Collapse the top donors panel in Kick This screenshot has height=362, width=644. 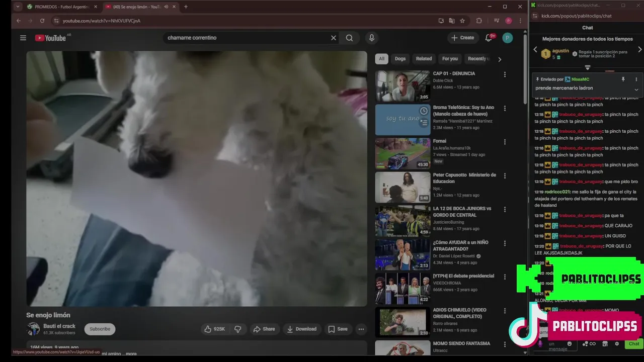(x=587, y=67)
